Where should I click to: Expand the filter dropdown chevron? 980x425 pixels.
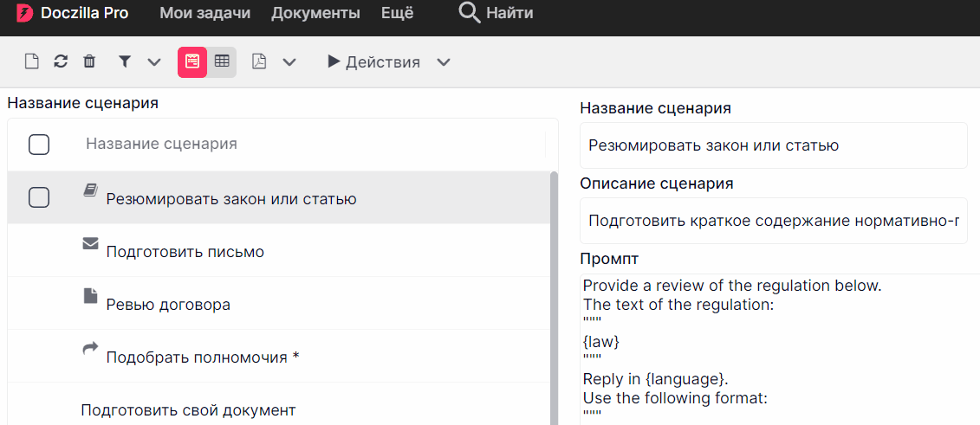tap(153, 62)
